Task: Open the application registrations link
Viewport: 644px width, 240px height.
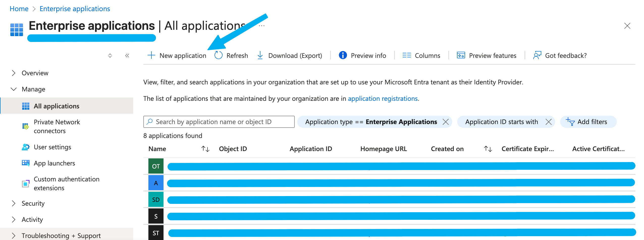Action: click(383, 99)
